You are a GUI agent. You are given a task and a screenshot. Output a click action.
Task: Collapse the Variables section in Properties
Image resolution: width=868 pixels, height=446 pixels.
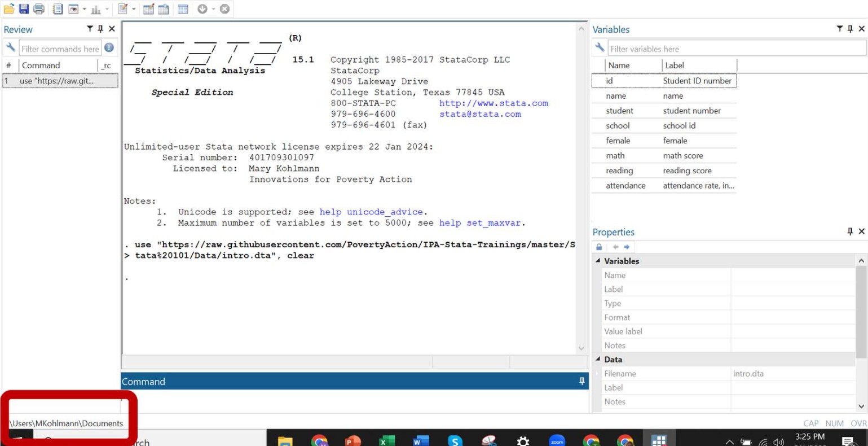click(598, 261)
